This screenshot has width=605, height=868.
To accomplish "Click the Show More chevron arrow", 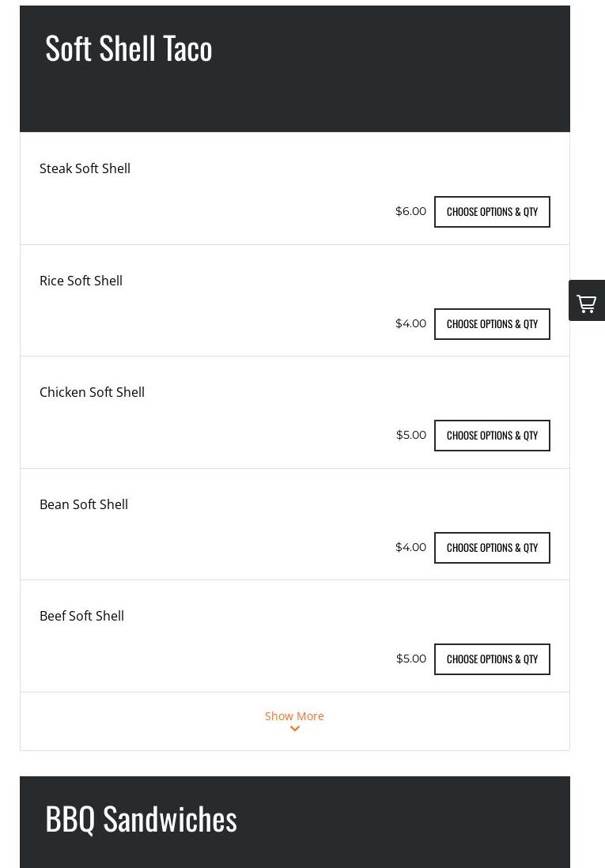I will [x=295, y=729].
